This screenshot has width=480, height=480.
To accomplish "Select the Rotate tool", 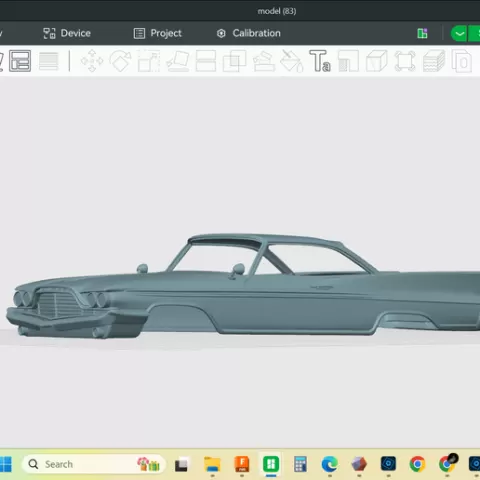I will [120, 61].
